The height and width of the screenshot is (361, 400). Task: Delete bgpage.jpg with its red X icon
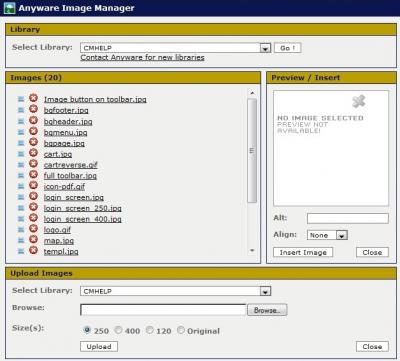(x=33, y=142)
